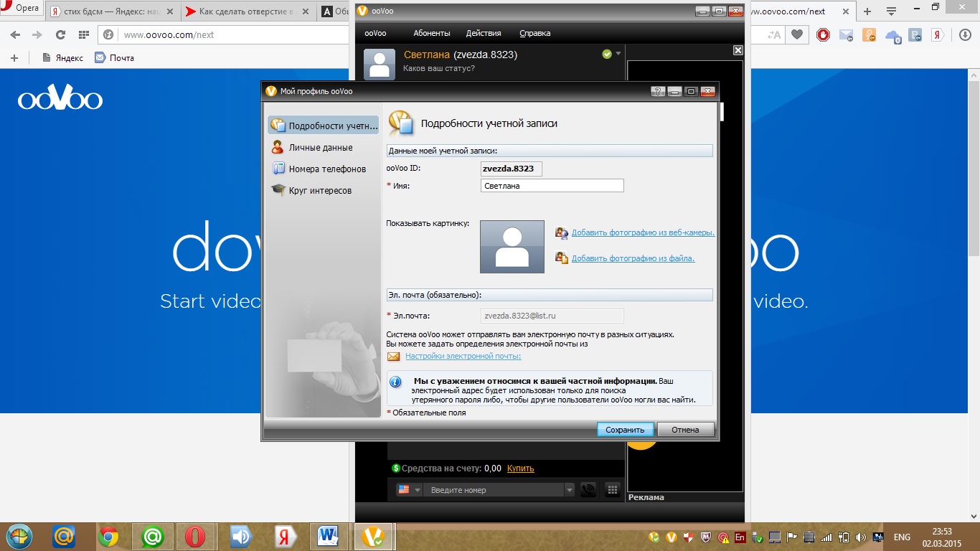
Task: Click the add bookmark plus icon
Action: tap(14, 57)
